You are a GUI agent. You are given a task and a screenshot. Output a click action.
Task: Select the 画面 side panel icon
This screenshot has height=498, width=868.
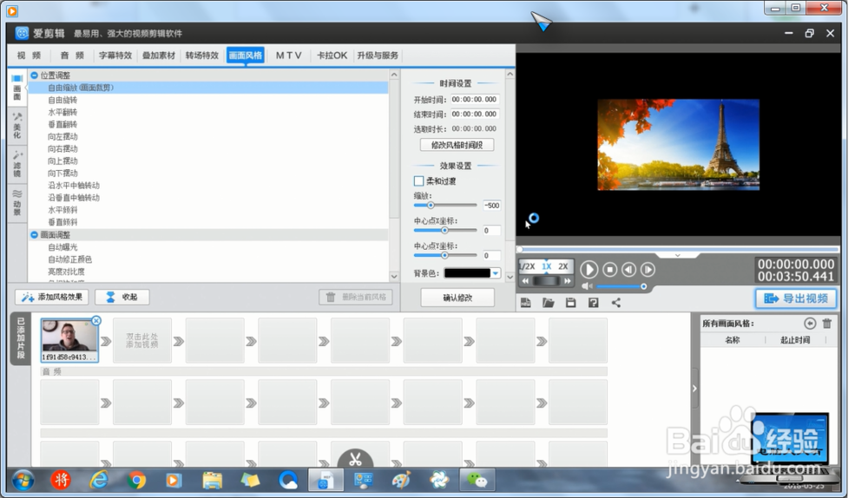tap(17, 88)
